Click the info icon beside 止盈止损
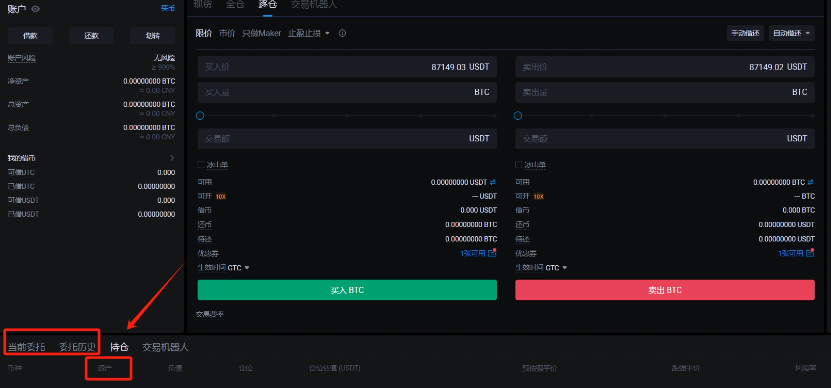The width and height of the screenshot is (831, 388). (x=342, y=33)
